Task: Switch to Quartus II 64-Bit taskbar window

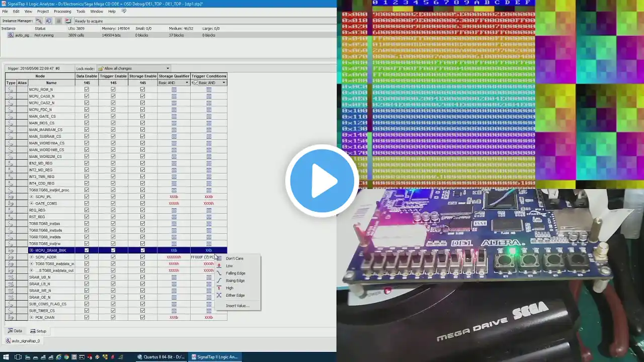Action: click(161, 357)
